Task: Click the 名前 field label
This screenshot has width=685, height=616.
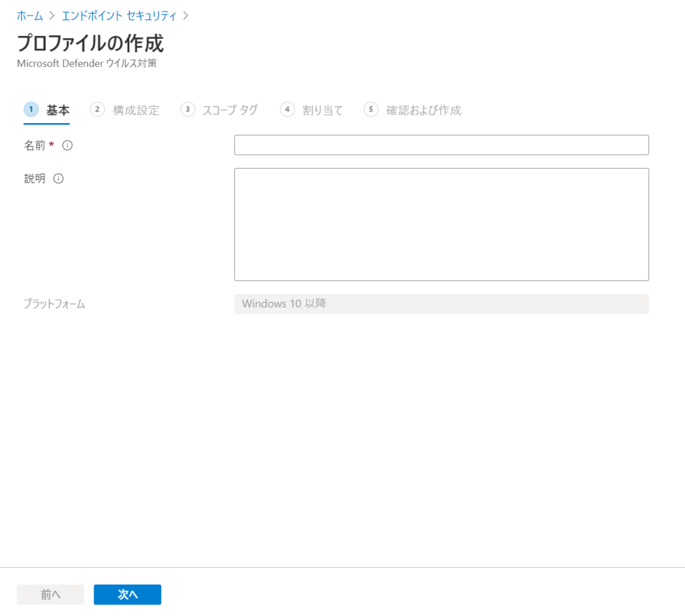Action: pos(35,146)
